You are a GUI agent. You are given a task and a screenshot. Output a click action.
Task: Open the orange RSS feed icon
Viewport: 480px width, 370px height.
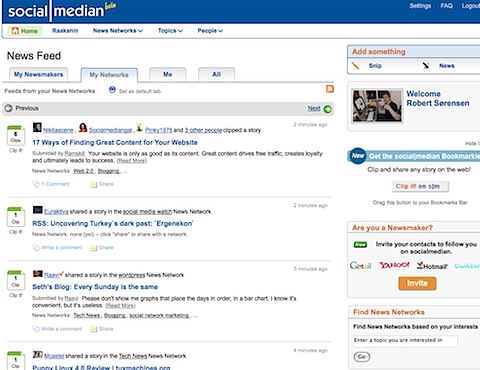pos(330,89)
